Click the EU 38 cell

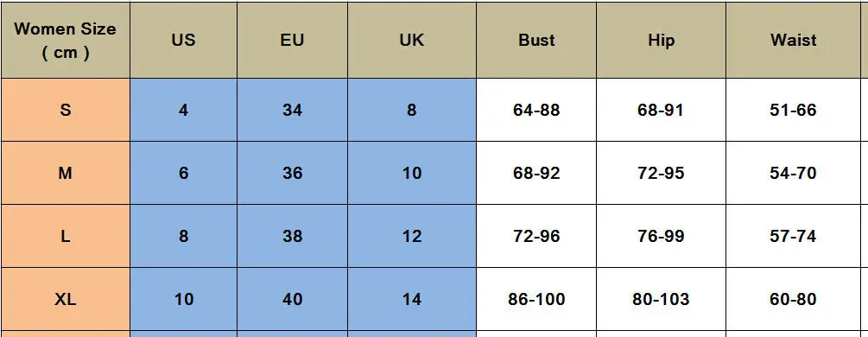[292, 236]
